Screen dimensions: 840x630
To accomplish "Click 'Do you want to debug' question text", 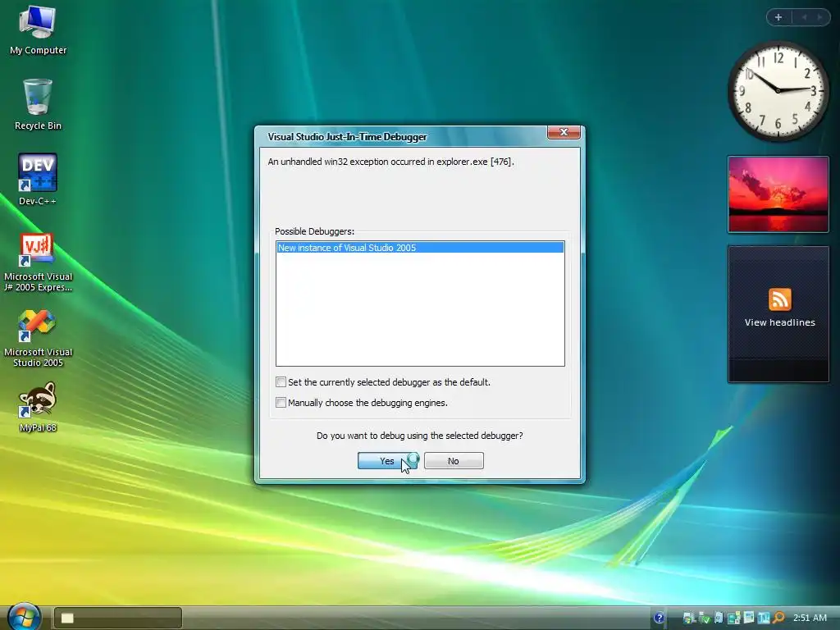I will 419,436.
